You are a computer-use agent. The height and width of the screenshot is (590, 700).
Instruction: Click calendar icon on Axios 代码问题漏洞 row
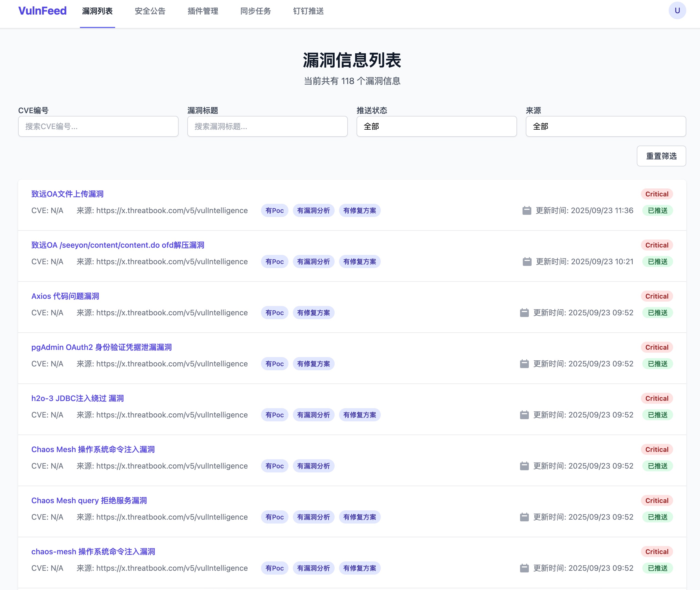(524, 313)
